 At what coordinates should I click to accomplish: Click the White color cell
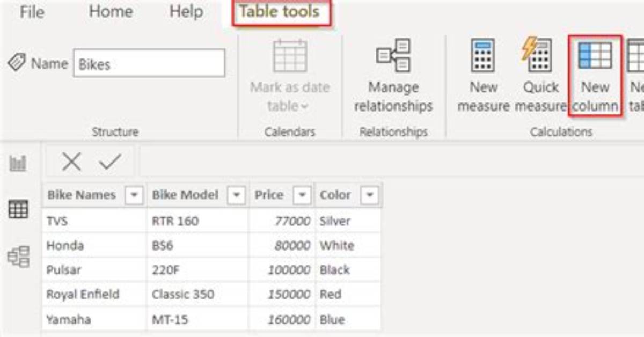[348, 245]
